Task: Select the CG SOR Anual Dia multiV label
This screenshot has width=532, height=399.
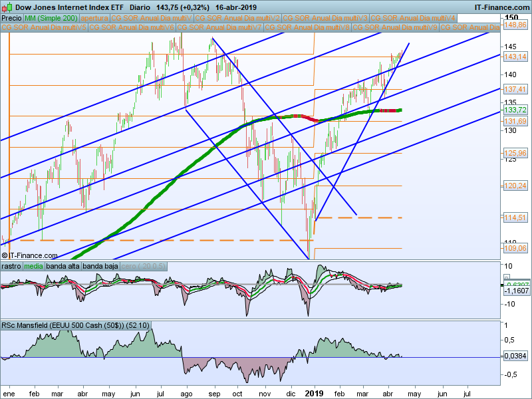Action: 152,18
